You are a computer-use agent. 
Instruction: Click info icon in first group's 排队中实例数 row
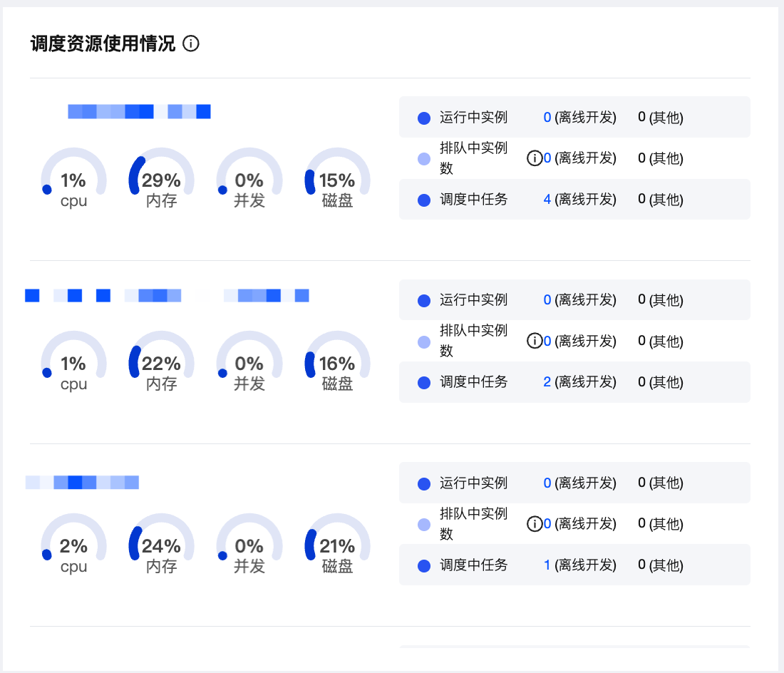535,158
